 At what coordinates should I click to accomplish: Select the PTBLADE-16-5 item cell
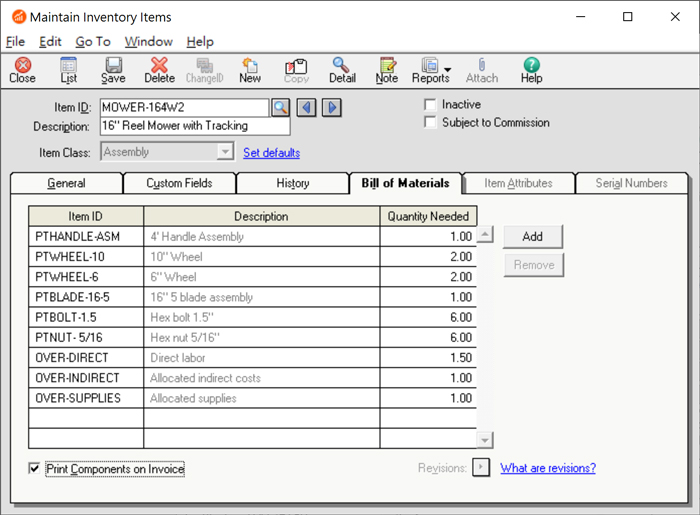pyautogui.click(x=86, y=297)
